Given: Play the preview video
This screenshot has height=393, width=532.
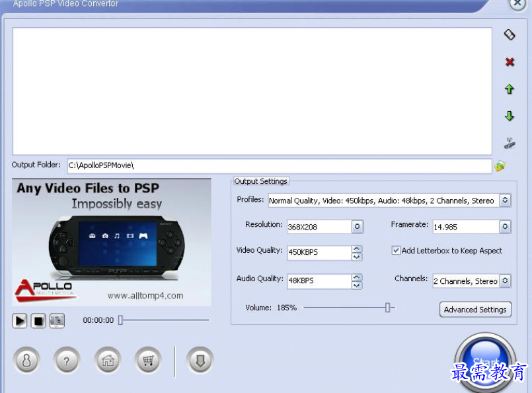Looking at the screenshot, I should click(x=20, y=321).
